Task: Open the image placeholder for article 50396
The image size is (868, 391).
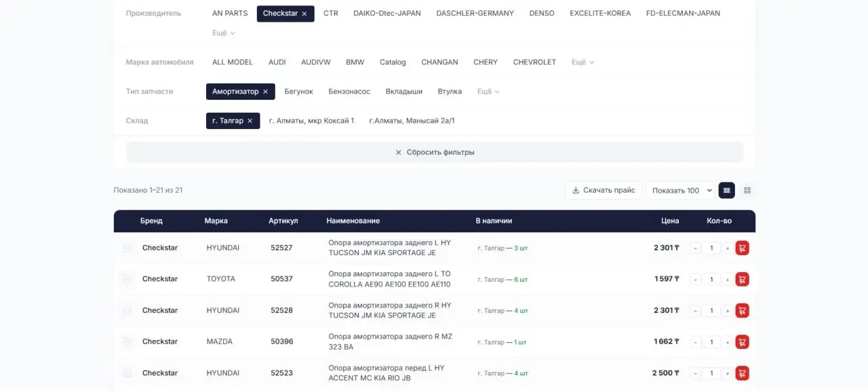Action: pos(127,342)
